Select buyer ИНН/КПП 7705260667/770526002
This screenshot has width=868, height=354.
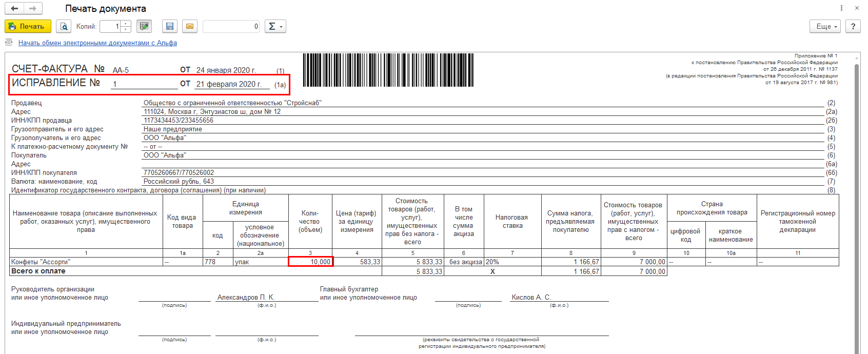click(179, 173)
